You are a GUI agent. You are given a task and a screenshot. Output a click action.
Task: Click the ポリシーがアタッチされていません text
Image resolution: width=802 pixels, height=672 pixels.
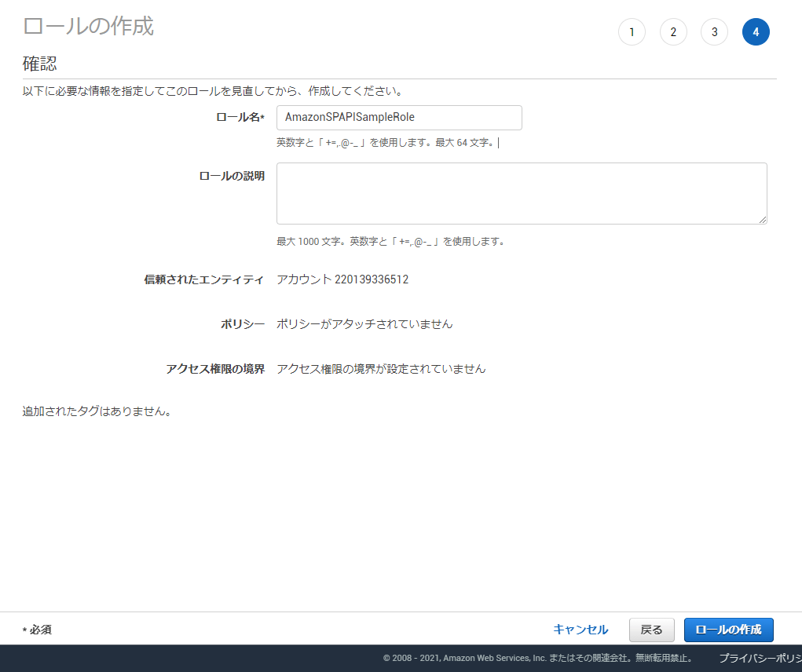click(x=364, y=323)
